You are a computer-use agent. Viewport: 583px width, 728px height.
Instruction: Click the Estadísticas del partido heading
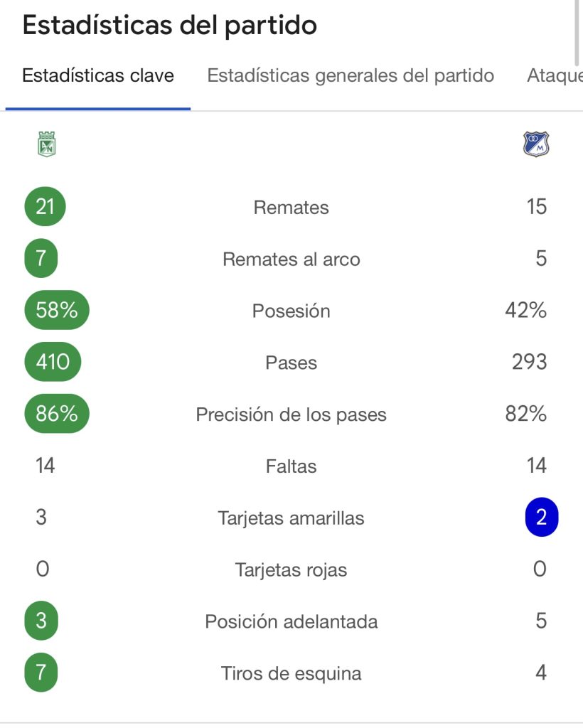(x=170, y=26)
